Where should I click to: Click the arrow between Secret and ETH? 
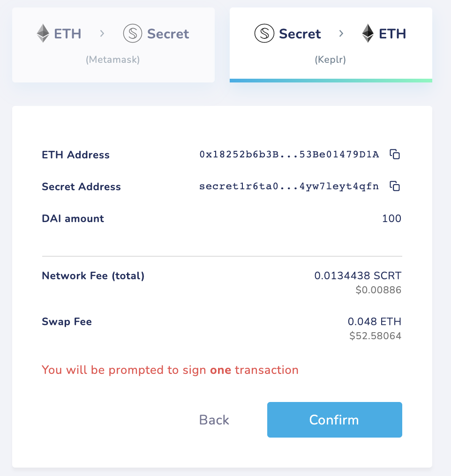[341, 33]
